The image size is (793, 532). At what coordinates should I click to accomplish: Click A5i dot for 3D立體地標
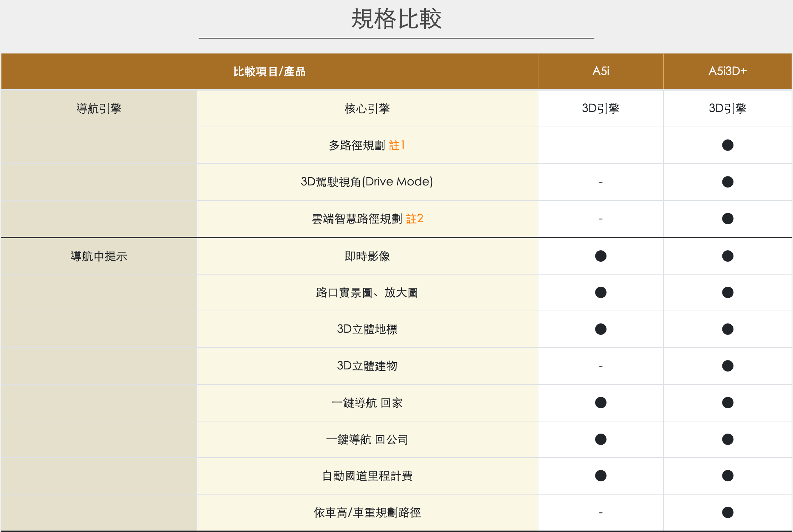600,329
